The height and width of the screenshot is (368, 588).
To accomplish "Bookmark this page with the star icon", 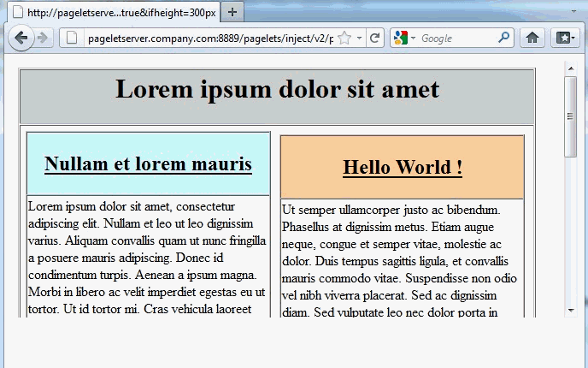I will (344, 38).
